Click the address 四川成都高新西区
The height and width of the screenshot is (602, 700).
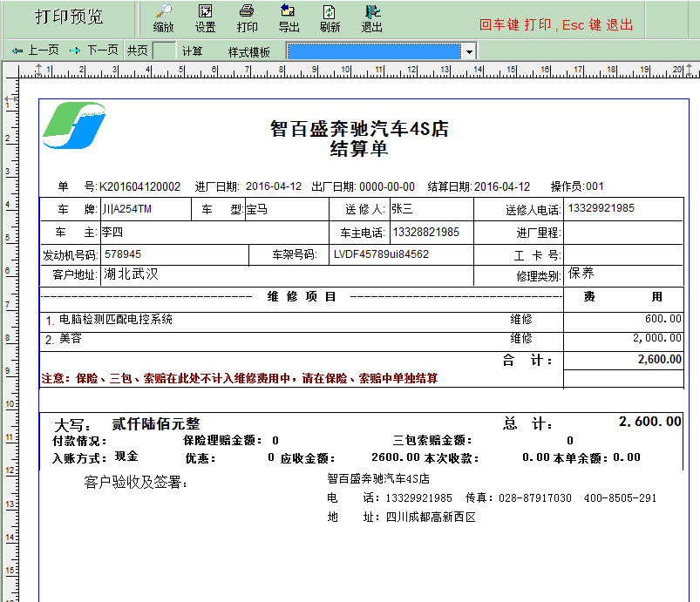pos(431,517)
